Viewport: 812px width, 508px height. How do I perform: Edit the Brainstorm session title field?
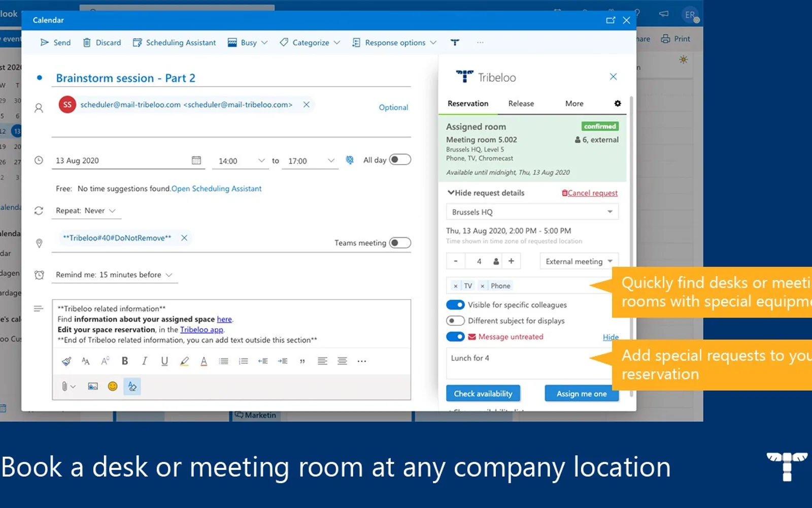tap(231, 78)
